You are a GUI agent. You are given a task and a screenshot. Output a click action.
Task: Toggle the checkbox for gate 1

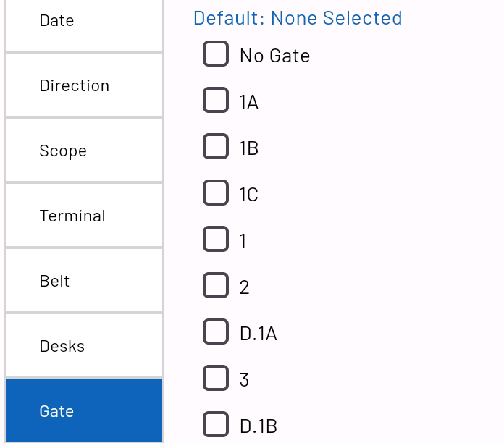pyautogui.click(x=216, y=239)
